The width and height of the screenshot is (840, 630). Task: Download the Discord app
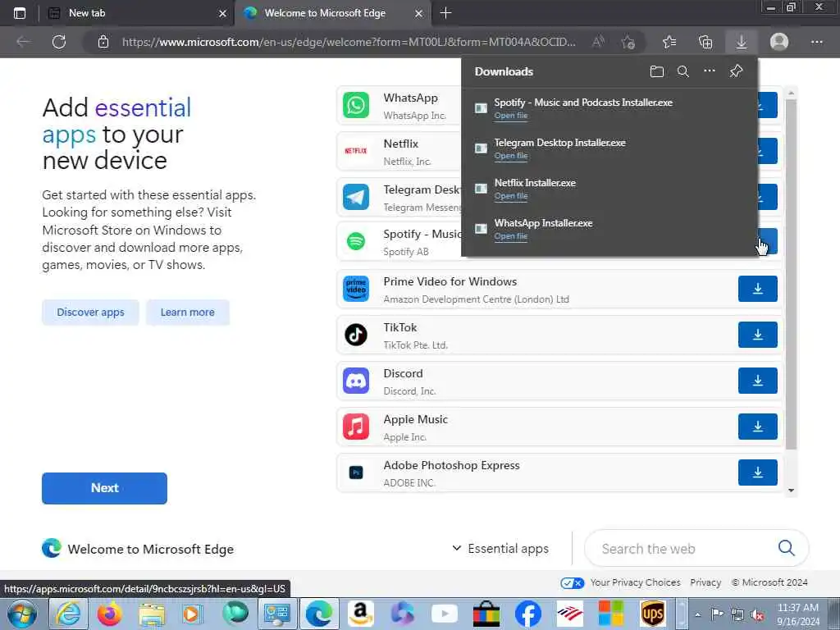coord(757,381)
